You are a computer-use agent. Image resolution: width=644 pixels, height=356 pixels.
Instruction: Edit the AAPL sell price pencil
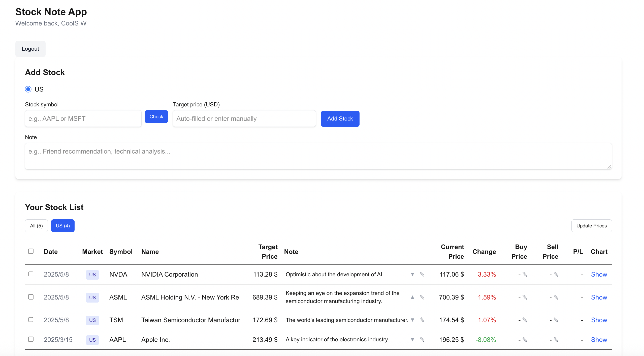point(556,340)
